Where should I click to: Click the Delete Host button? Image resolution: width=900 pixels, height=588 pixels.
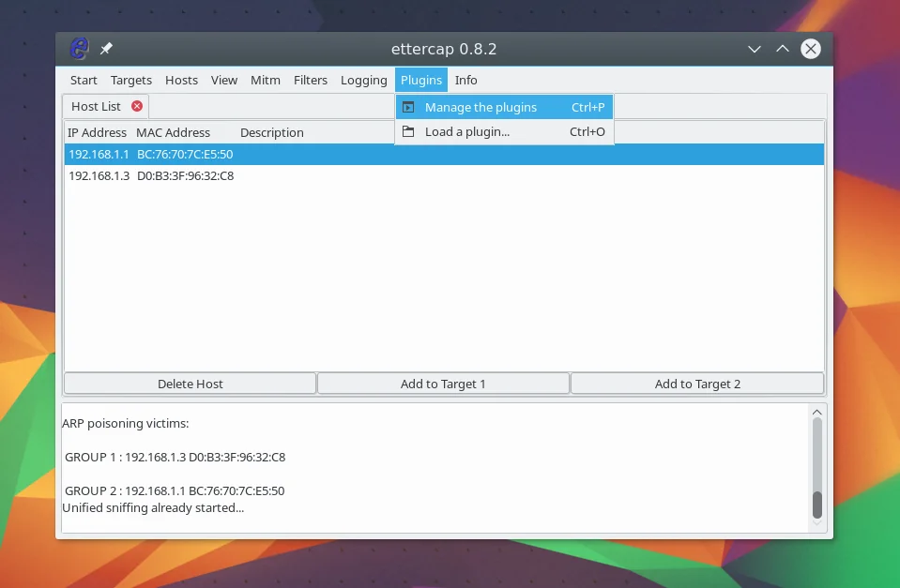tap(190, 384)
